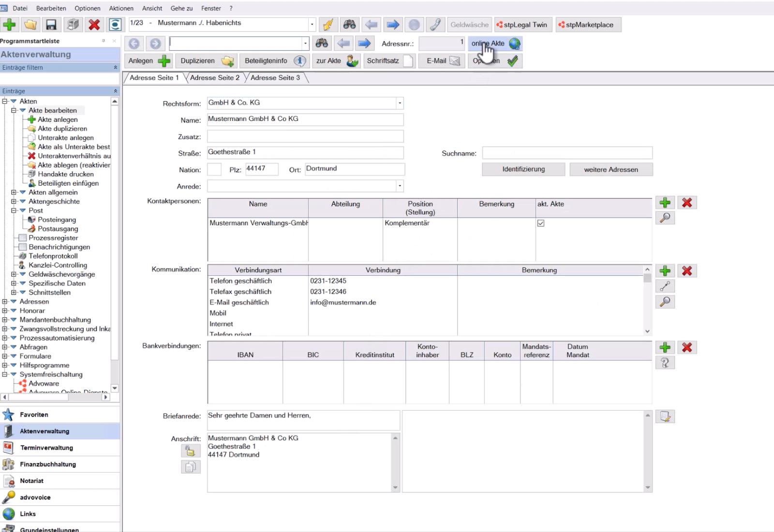The width and height of the screenshot is (774, 532).
Task: Open the file selector dropdown showing Mustermann ./. Habenichts
Action: coord(312,24)
